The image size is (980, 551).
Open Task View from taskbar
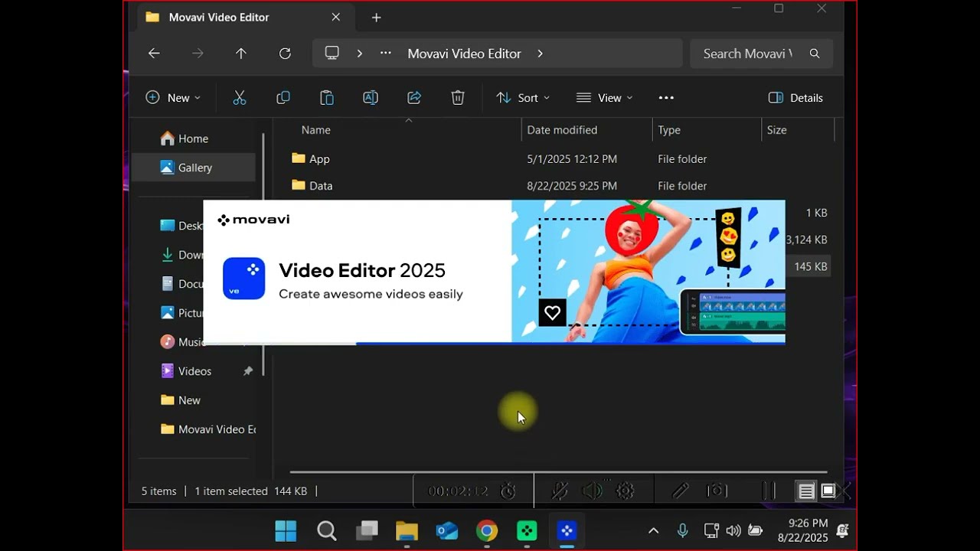pos(367,530)
